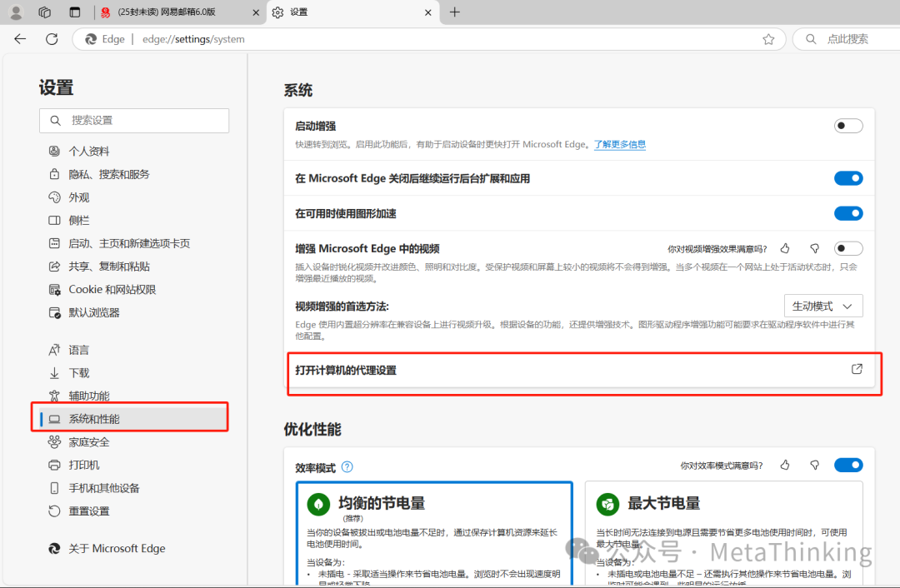Select the 均衡的节电量 option card
This screenshot has height=588, width=900.
point(434,534)
